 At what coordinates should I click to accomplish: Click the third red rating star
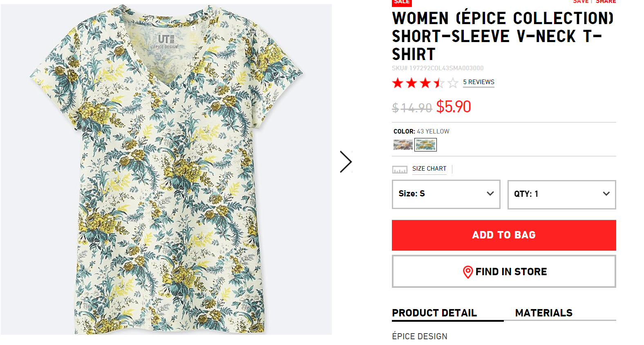click(425, 83)
